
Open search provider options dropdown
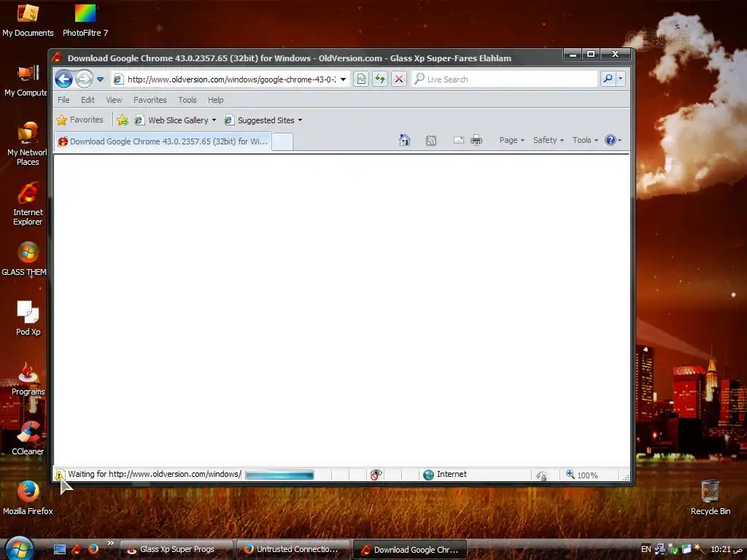tap(620, 79)
